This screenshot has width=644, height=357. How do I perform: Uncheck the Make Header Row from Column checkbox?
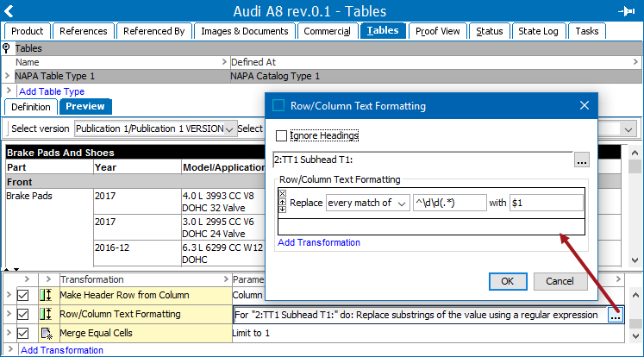click(23, 296)
